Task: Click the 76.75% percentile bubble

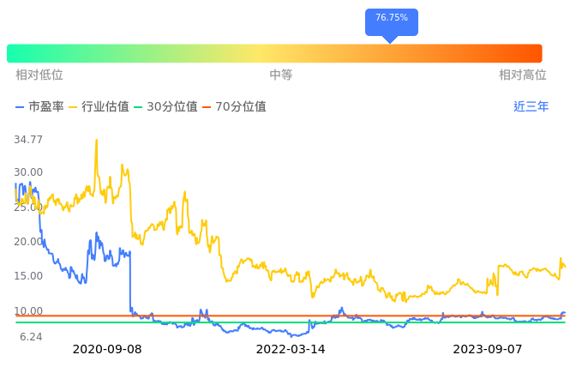Action: click(392, 19)
